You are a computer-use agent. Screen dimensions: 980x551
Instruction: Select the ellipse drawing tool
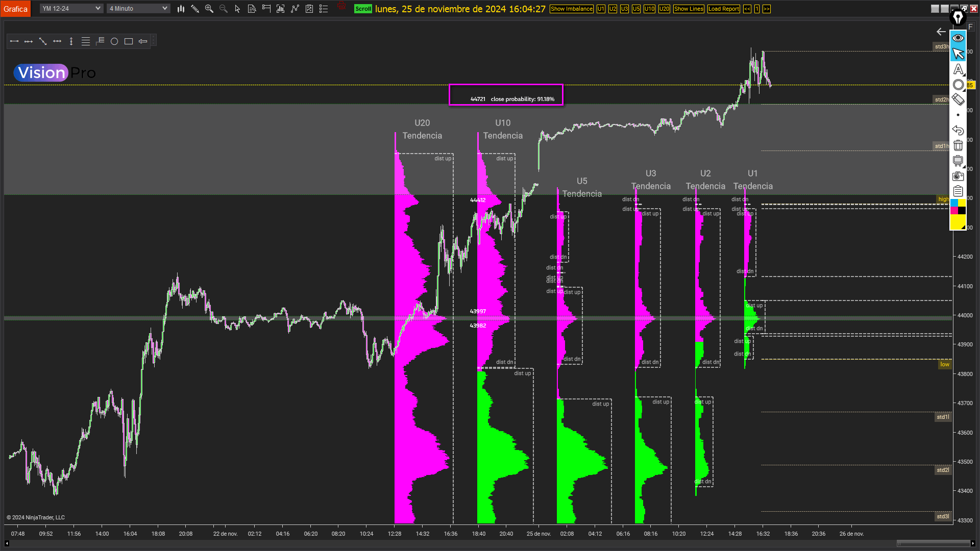[114, 41]
